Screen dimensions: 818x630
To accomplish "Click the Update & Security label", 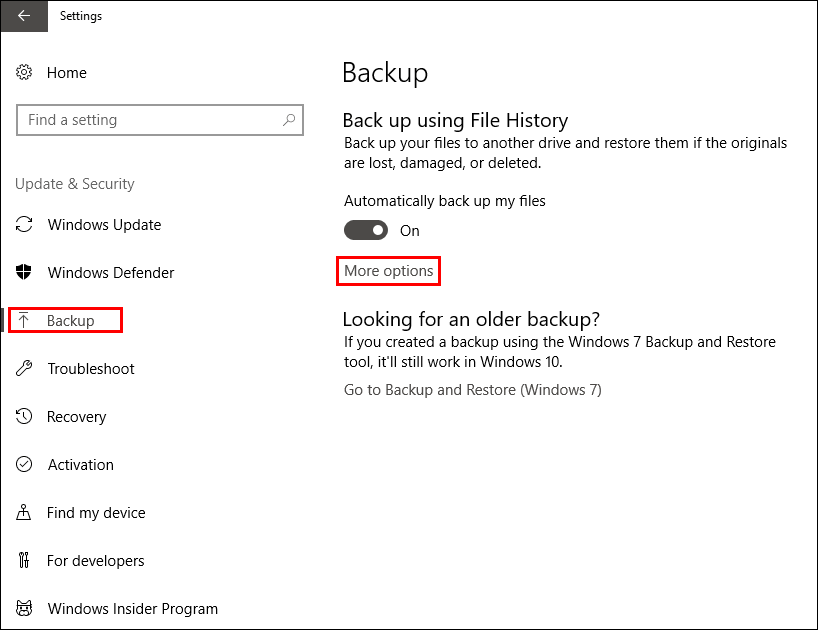I will point(75,184).
